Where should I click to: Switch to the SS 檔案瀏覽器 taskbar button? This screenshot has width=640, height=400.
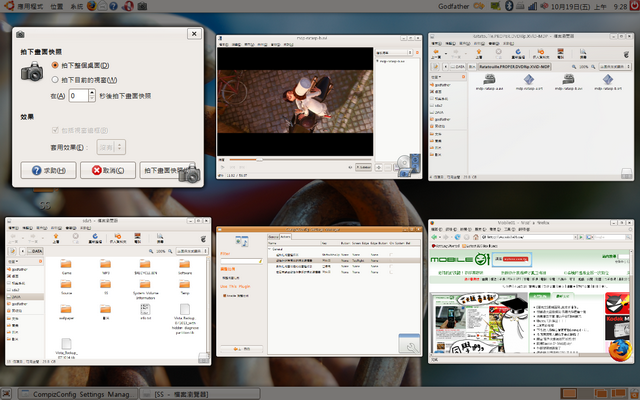click(200, 394)
